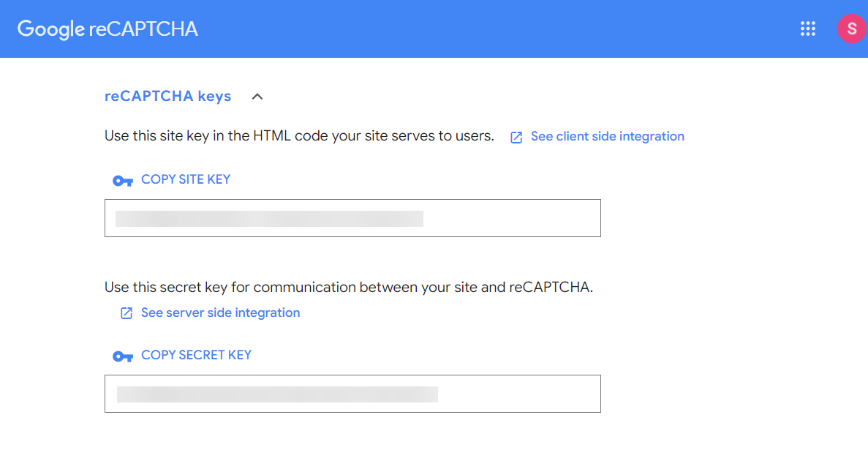Copy the secret key via COPY SECRET KEY
The width and height of the screenshot is (868, 453).
click(x=196, y=355)
